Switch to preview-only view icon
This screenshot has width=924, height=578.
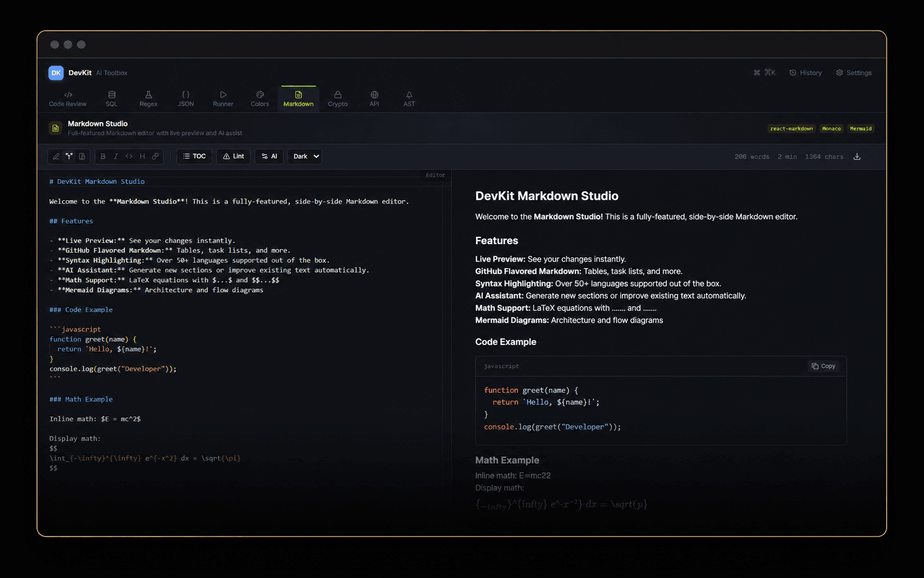click(x=82, y=156)
